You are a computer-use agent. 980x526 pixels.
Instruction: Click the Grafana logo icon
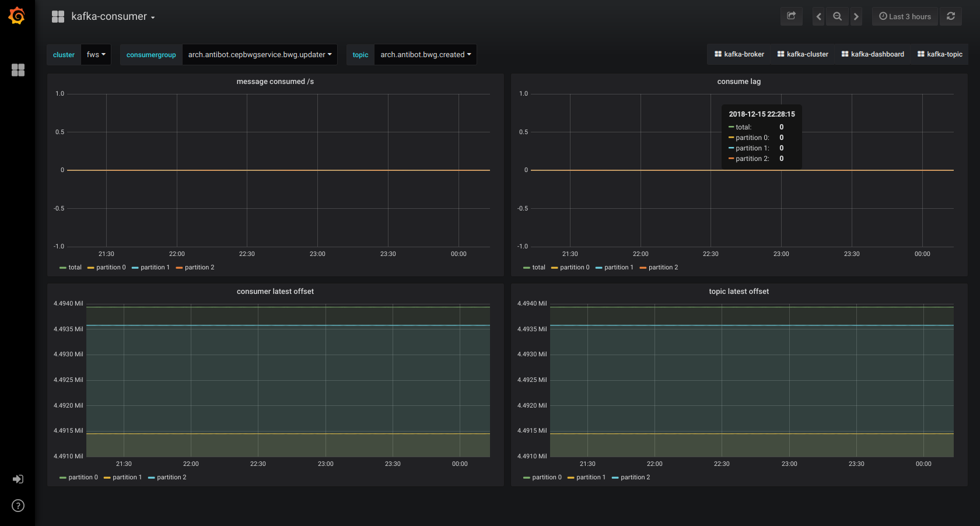click(17, 16)
